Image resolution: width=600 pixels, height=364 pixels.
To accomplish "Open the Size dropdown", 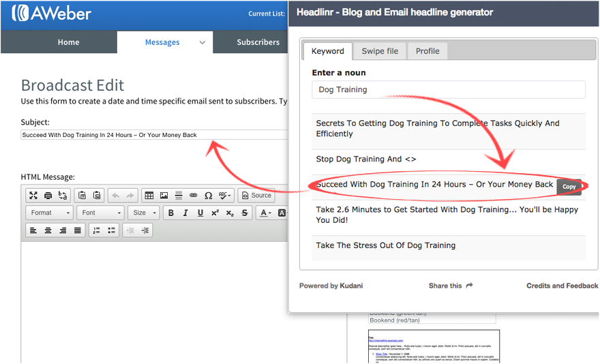I will point(144,213).
